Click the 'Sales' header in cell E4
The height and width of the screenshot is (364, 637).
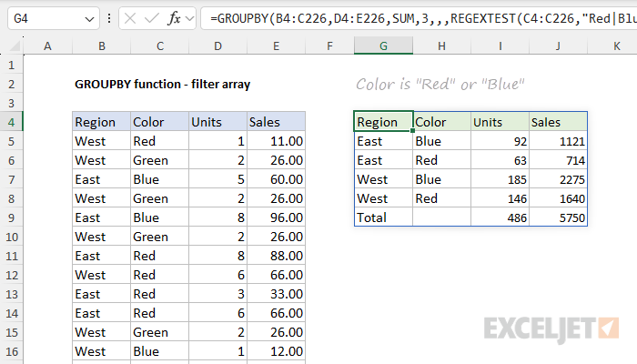tap(277, 122)
